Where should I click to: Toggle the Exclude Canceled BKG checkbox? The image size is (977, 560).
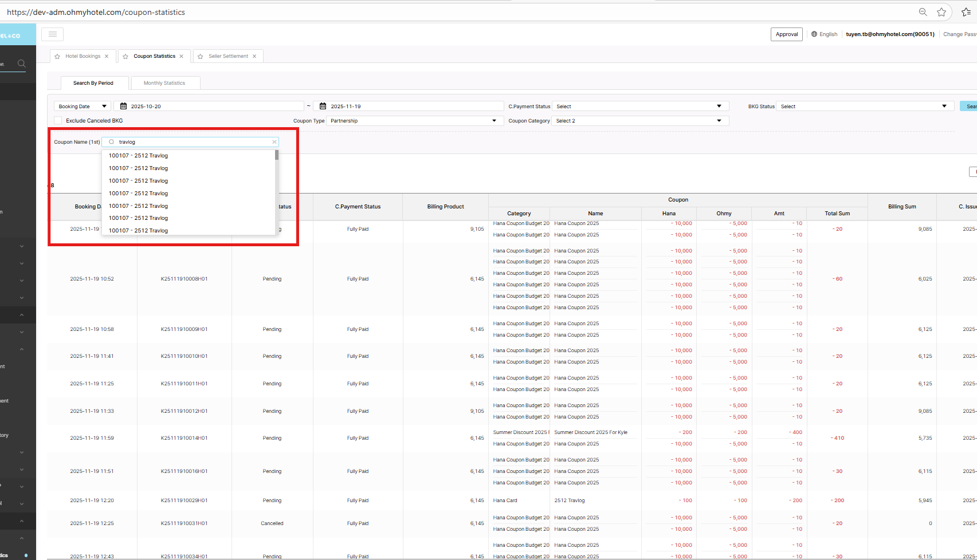pos(58,120)
